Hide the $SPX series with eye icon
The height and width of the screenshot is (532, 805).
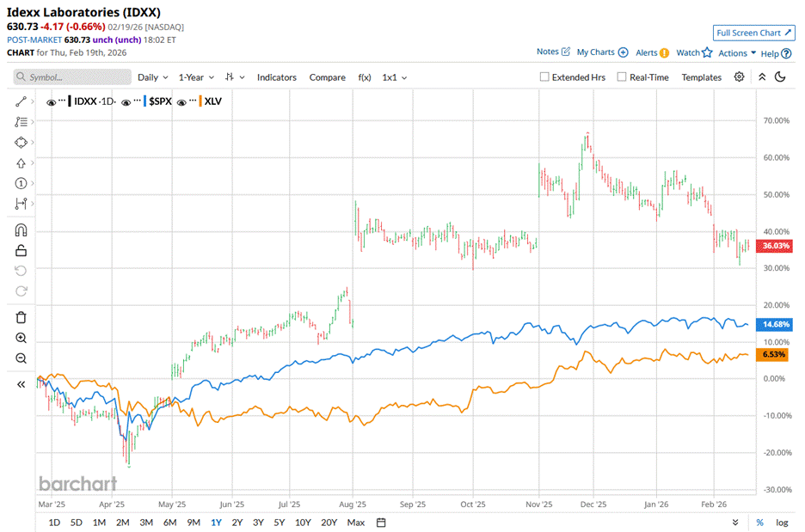126,102
